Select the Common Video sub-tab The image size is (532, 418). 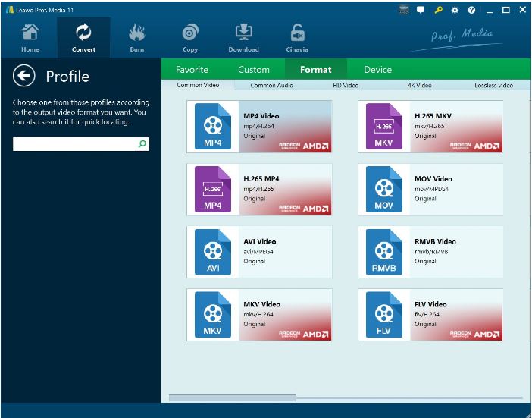coord(198,85)
